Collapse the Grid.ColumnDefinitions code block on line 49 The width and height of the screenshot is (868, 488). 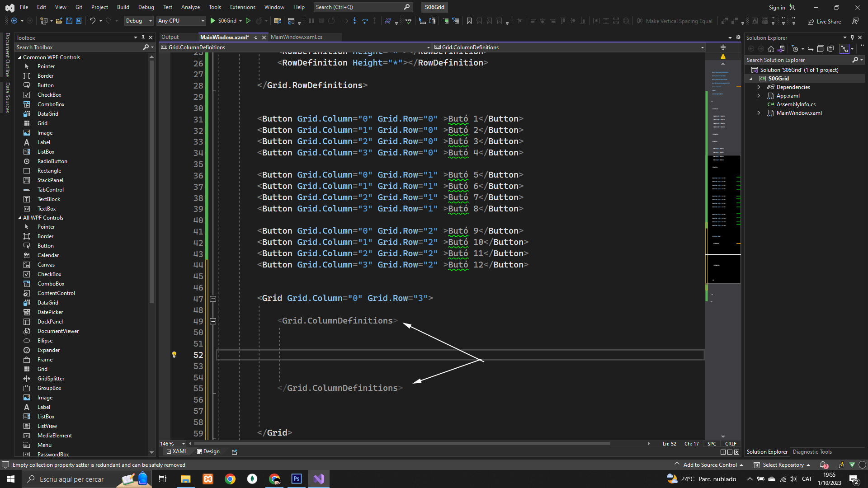pyautogui.click(x=213, y=321)
